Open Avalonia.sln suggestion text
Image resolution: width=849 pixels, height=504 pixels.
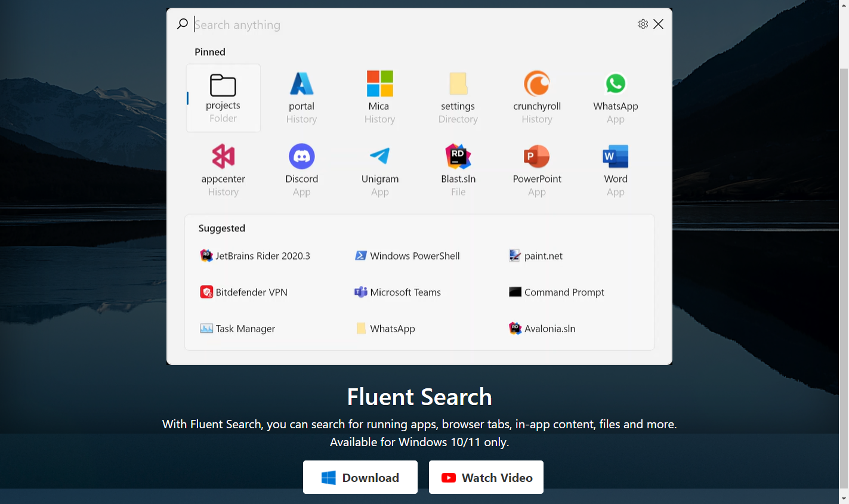pos(550,329)
